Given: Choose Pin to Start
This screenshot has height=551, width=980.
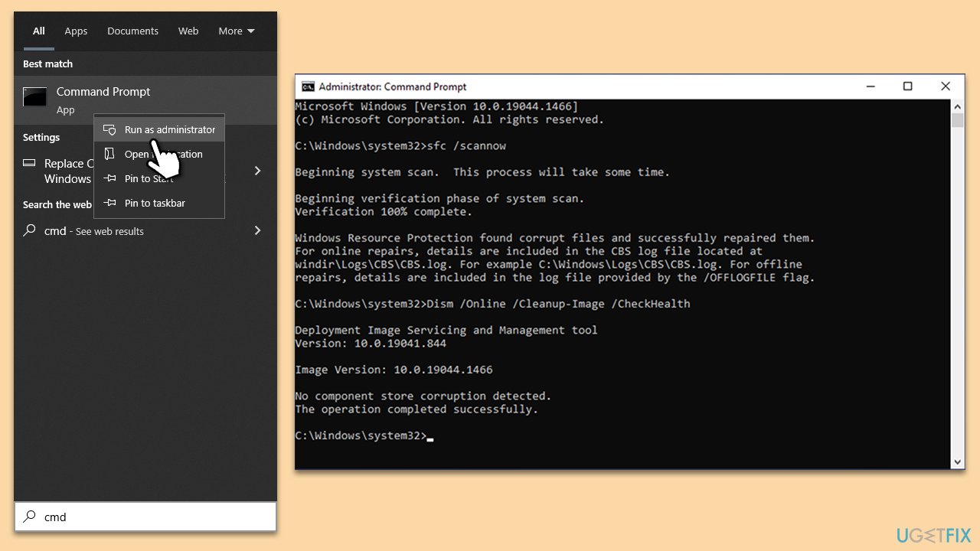Looking at the screenshot, I should pyautogui.click(x=159, y=178).
